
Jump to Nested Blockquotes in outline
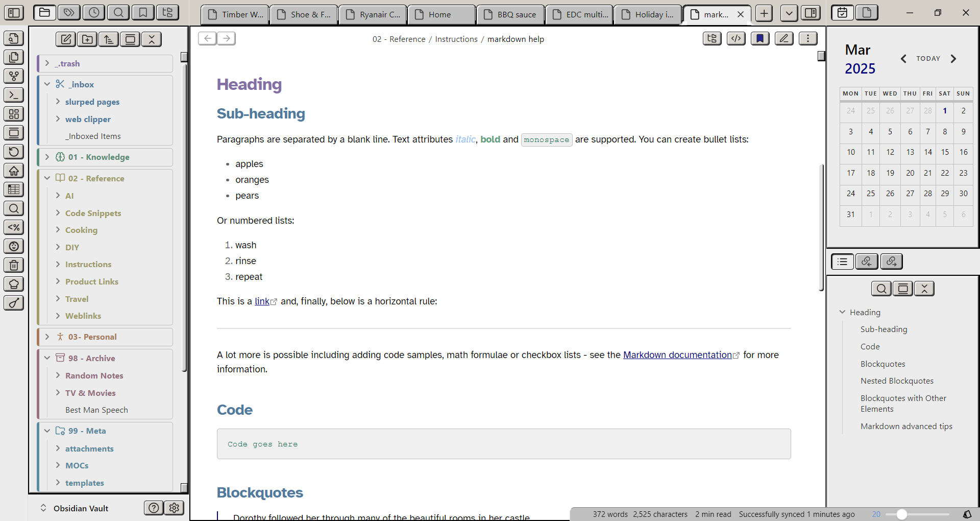pos(897,381)
